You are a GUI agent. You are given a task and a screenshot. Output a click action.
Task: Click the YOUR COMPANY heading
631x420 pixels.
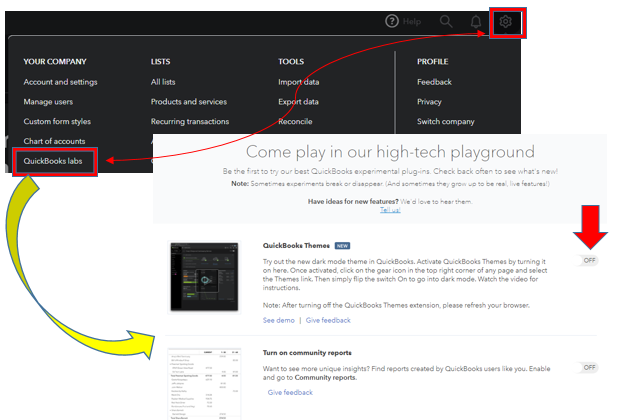[55, 62]
